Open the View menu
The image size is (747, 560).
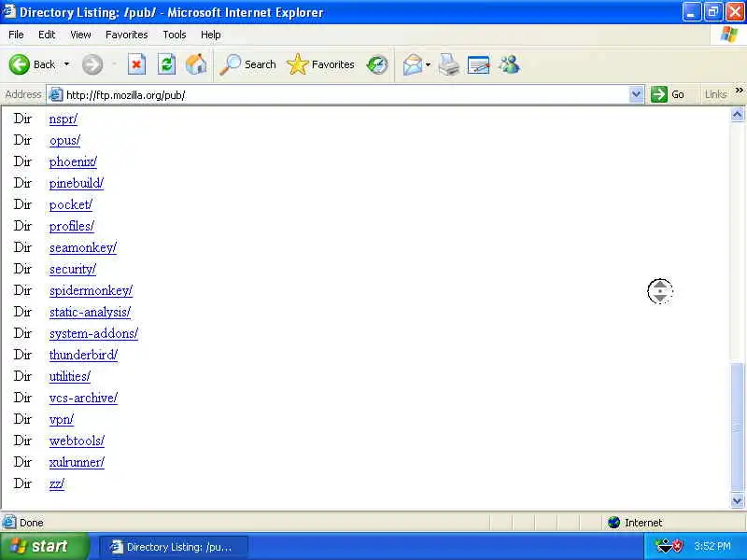80,35
